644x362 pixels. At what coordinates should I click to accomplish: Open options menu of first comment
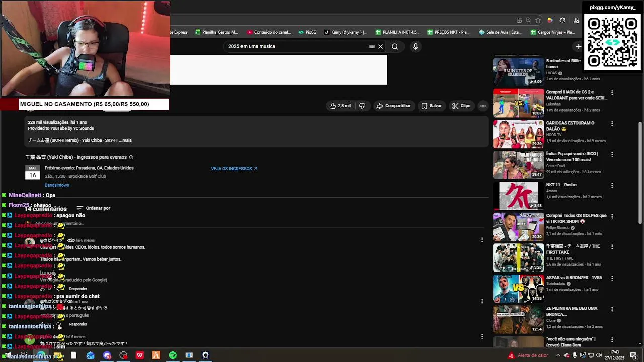pyautogui.click(x=482, y=240)
